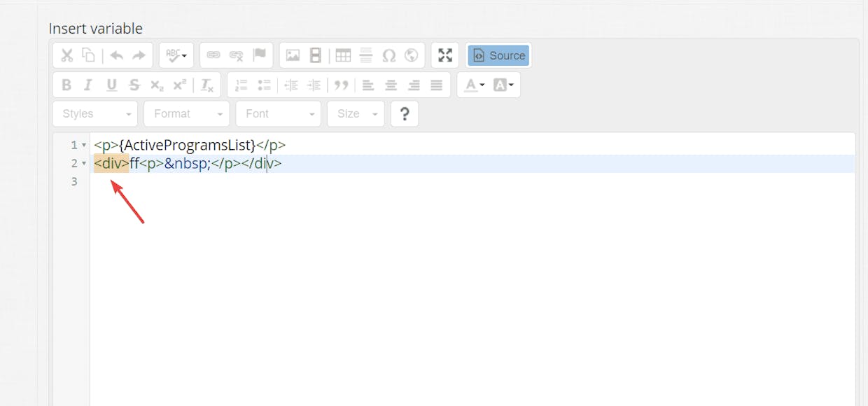Insert an image
This screenshot has height=406, width=868.
click(x=293, y=55)
